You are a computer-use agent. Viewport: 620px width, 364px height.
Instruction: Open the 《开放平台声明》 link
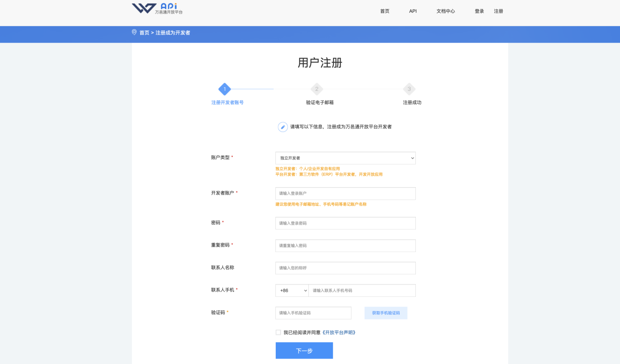coord(339,333)
